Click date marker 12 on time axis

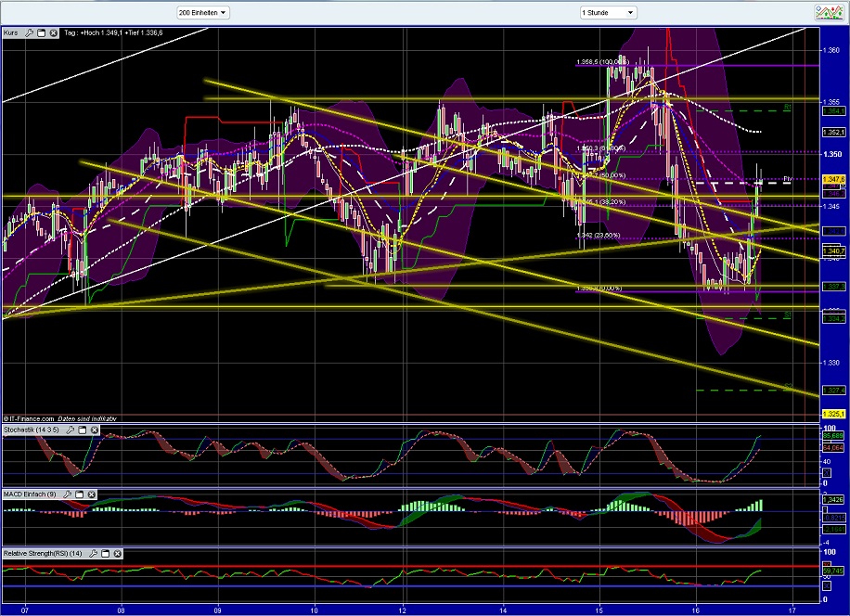pos(403,610)
